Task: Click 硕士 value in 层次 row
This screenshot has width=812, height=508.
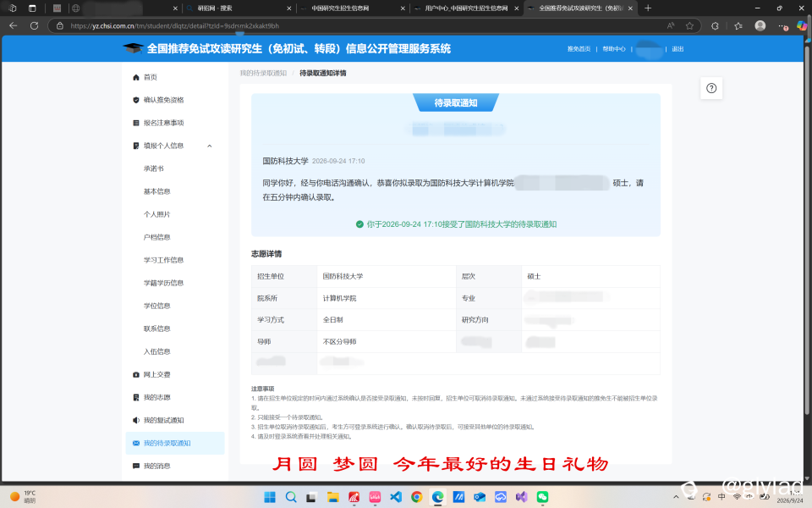Action: (x=534, y=276)
